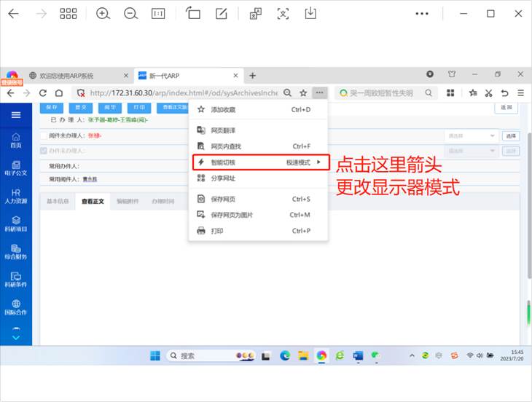The width and height of the screenshot is (532, 402).
Task: Toggle the checkbox beside 办件未办理人
Action: pos(44,151)
